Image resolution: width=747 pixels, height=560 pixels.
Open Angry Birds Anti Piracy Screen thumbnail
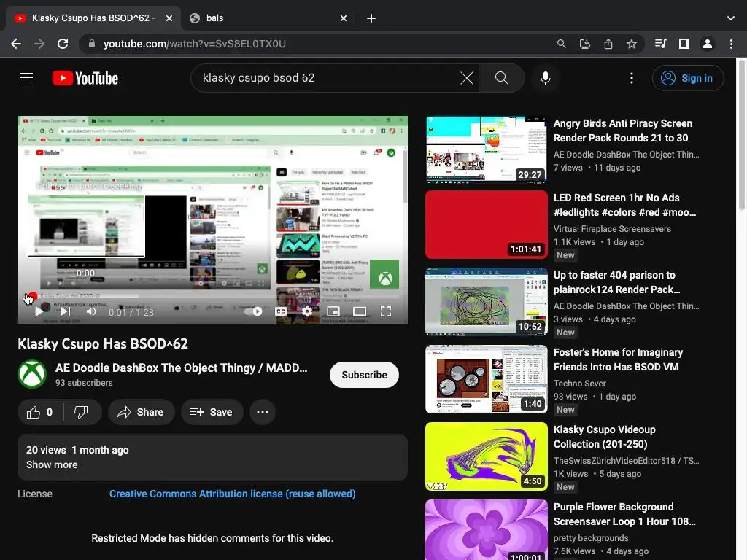(486, 150)
